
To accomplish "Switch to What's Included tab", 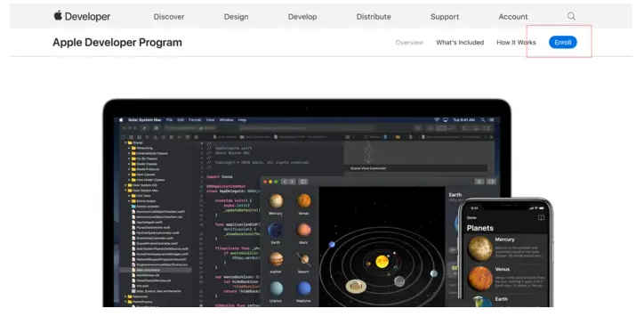I will [460, 43].
